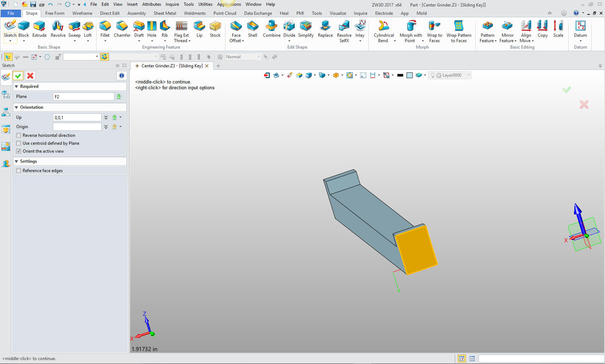Screen dimensions: 605x364
Task: Select the Lip tool
Action: [x=199, y=29]
